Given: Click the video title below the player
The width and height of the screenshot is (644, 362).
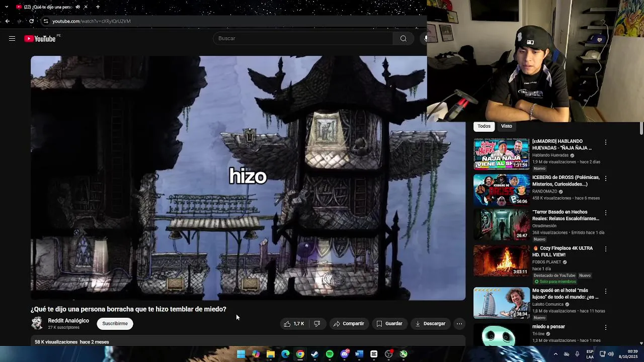Looking at the screenshot, I should pos(128,309).
